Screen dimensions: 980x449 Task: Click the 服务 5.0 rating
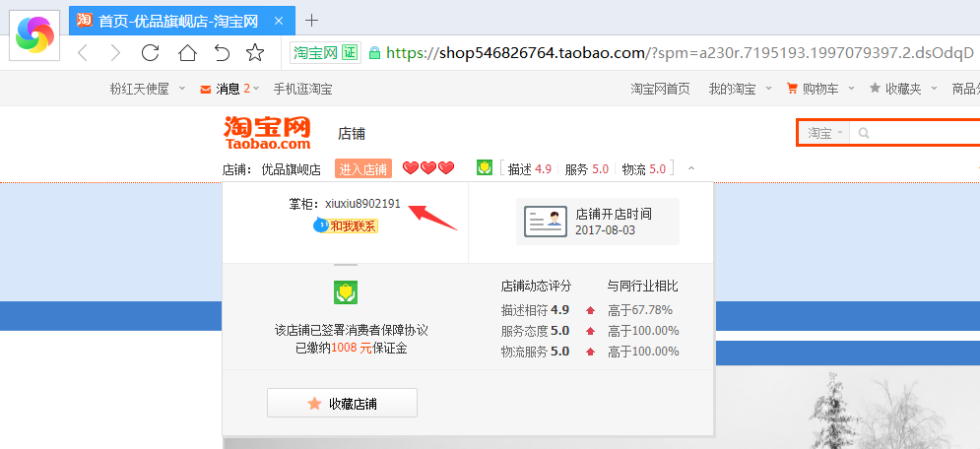point(586,169)
